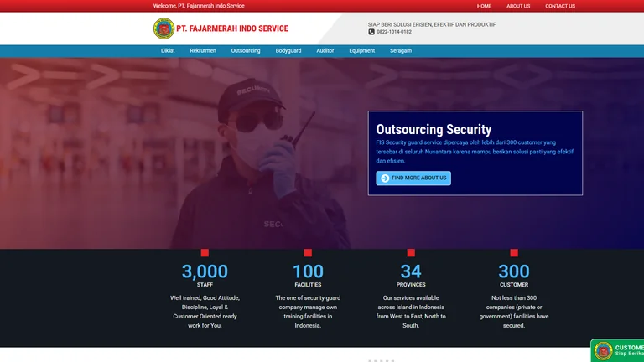644x362 pixels.
Task: Open the Rekrutmen menu item
Action: tap(203, 51)
